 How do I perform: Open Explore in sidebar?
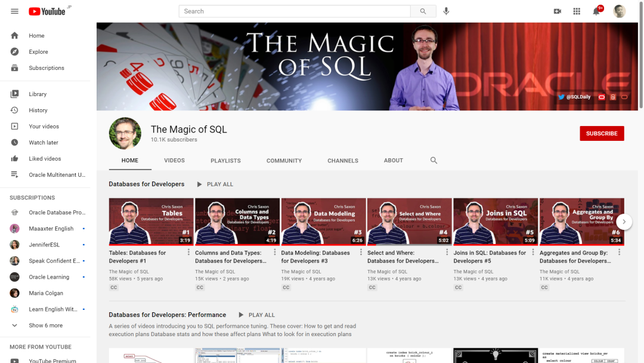coord(45,52)
